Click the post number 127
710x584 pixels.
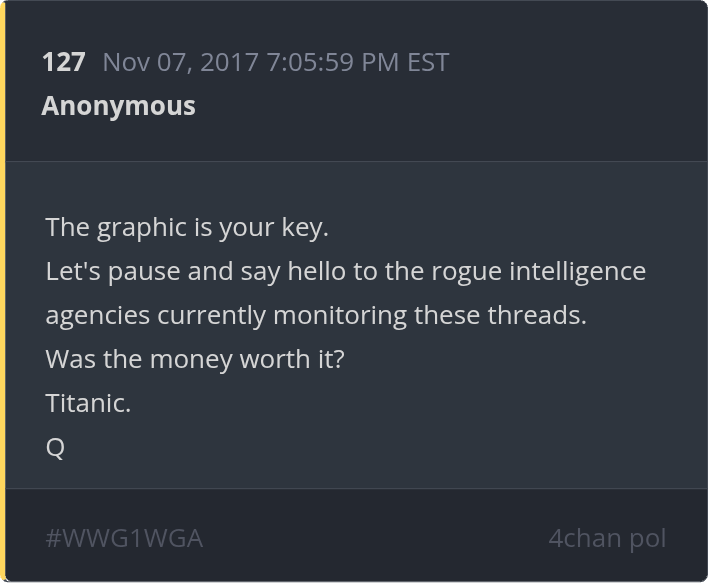tap(63, 62)
